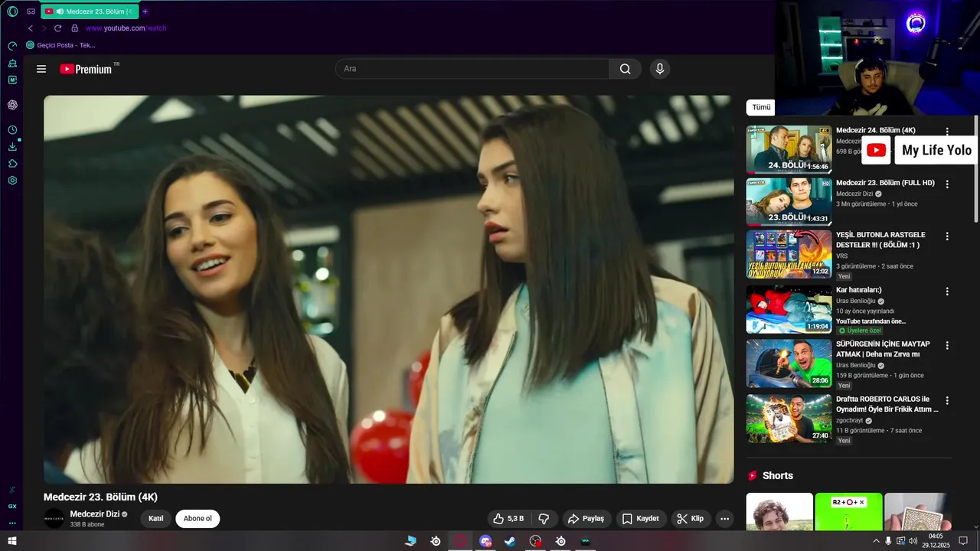Image resolution: width=980 pixels, height=551 pixels.
Task: Open the GX Corner gamepad icon
Action: (31, 11)
